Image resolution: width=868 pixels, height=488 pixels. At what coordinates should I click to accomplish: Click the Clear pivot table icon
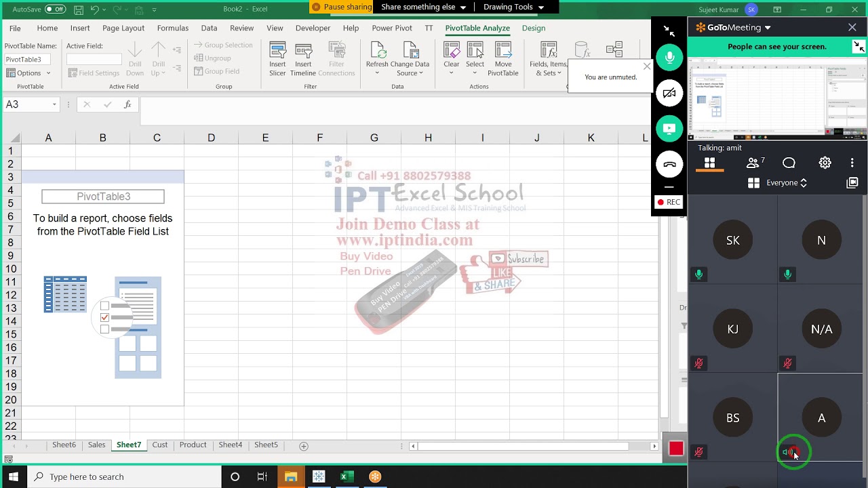(x=451, y=51)
